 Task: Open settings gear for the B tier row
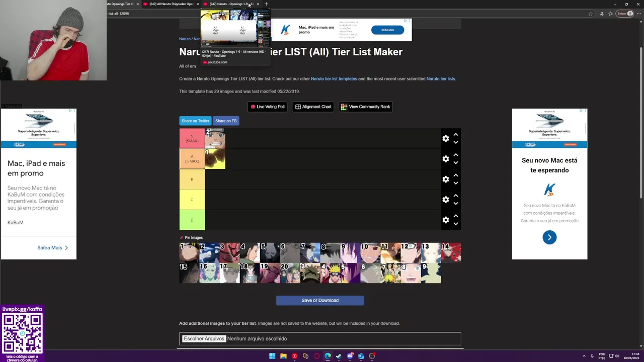coord(445,179)
